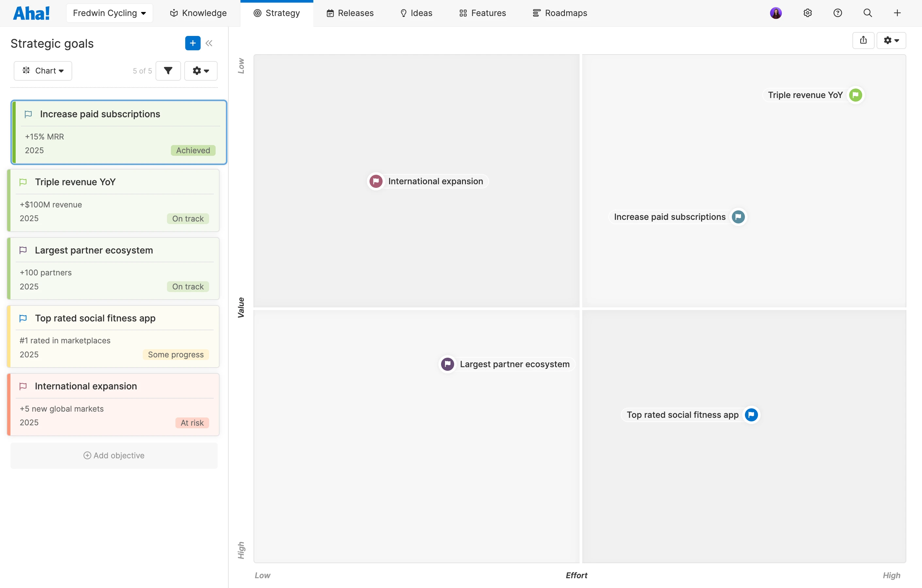Select Triple revenue YoY green flag marker
The image size is (922, 588).
[x=855, y=95]
